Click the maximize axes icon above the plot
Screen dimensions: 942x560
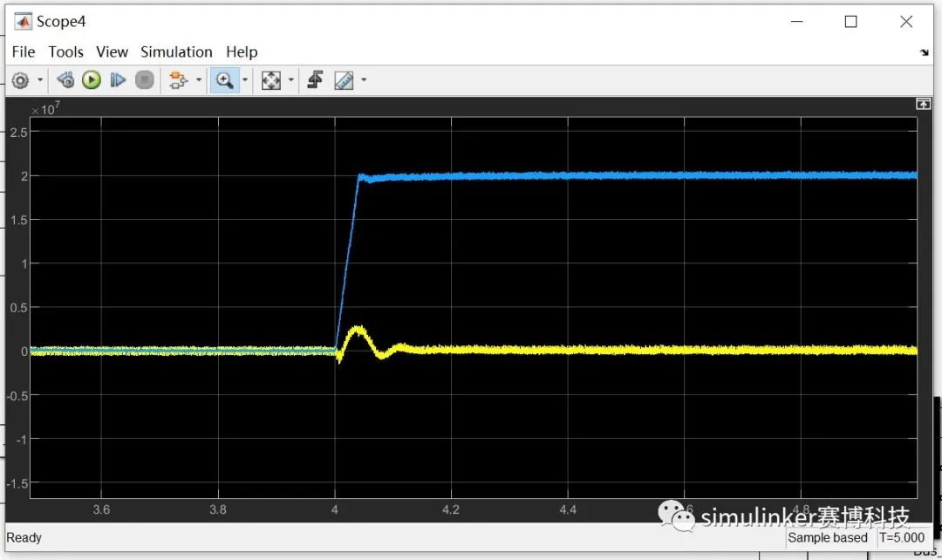[x=923, y=104]
